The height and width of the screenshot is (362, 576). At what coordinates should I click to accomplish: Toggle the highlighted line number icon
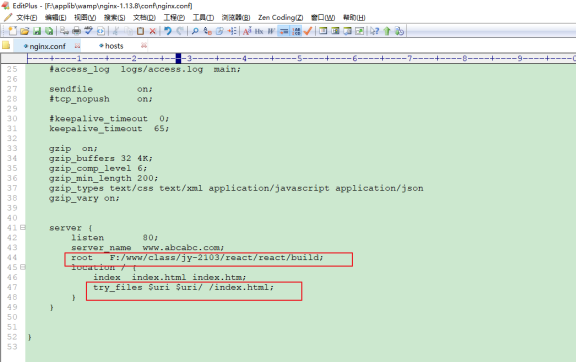point(296,31)
